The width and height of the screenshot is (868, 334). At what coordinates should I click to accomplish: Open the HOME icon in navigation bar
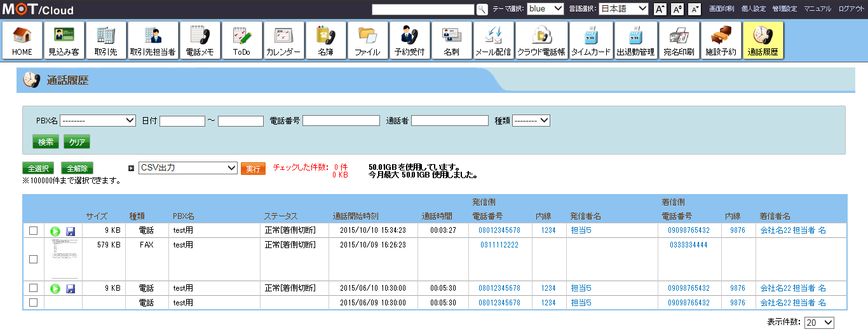click(x=22, y=41)
